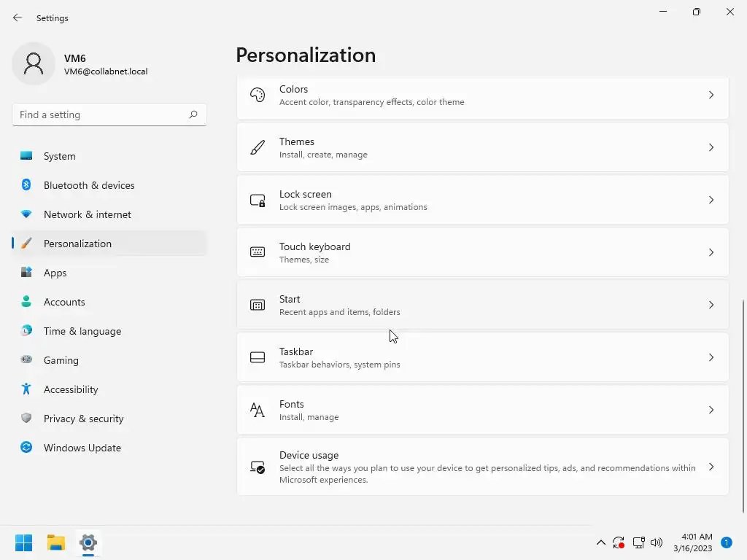Click the Lock screen icon

coord(258,200)
